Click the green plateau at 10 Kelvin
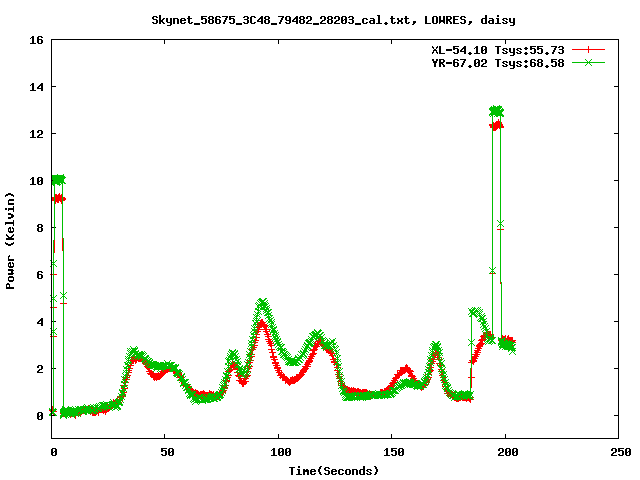This screenshot has height=480, width=640. click(58, 180)
